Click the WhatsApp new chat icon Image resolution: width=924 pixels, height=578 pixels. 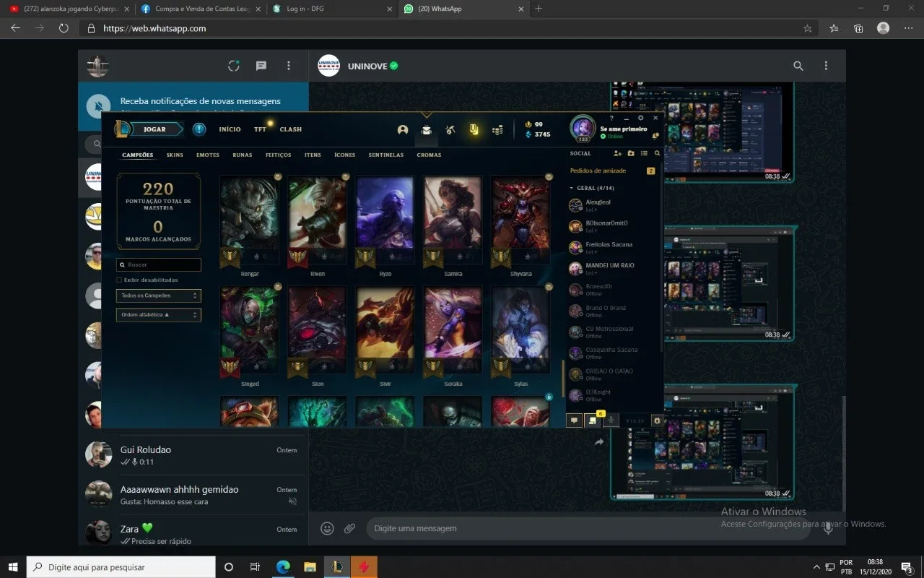pyautogui.click(x=261, y=66)
